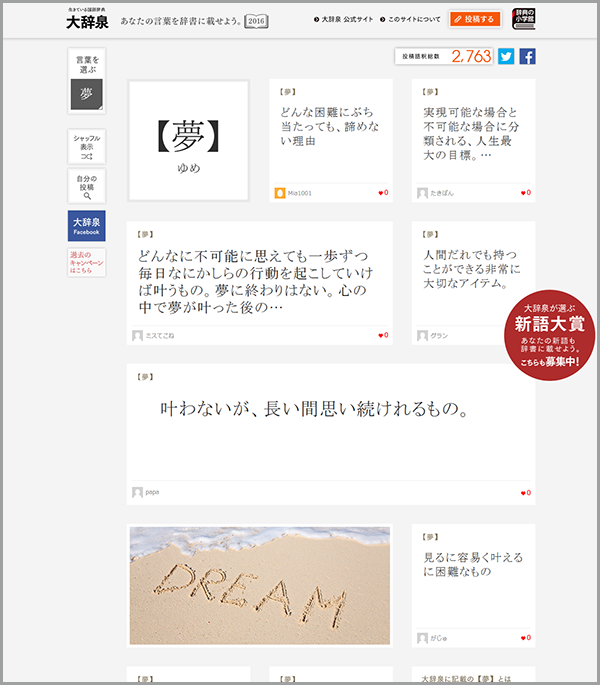Viewport: 600px width, 685px height.
Task: Open the Twitter share icon
Action: point(506,56)
